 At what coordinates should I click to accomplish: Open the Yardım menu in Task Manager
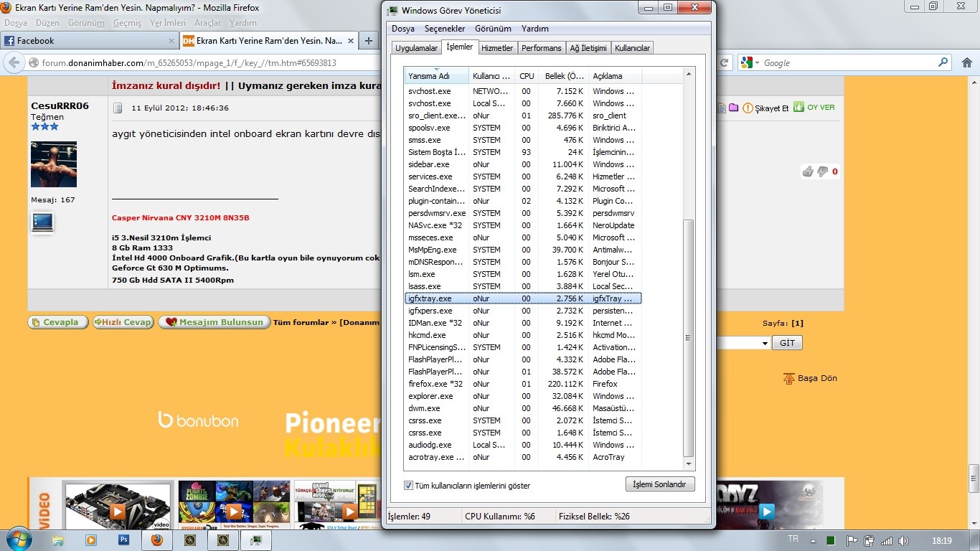pos(535,29)
